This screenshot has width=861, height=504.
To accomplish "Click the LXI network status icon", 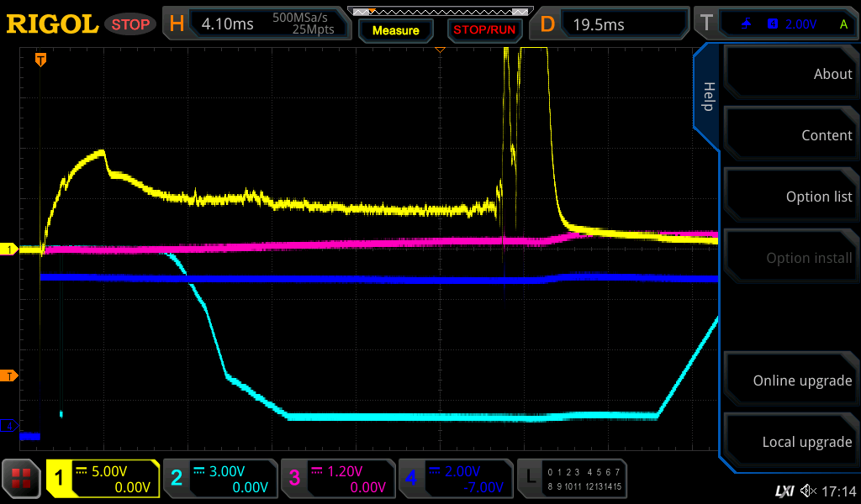I will click(x=784, y=490).
